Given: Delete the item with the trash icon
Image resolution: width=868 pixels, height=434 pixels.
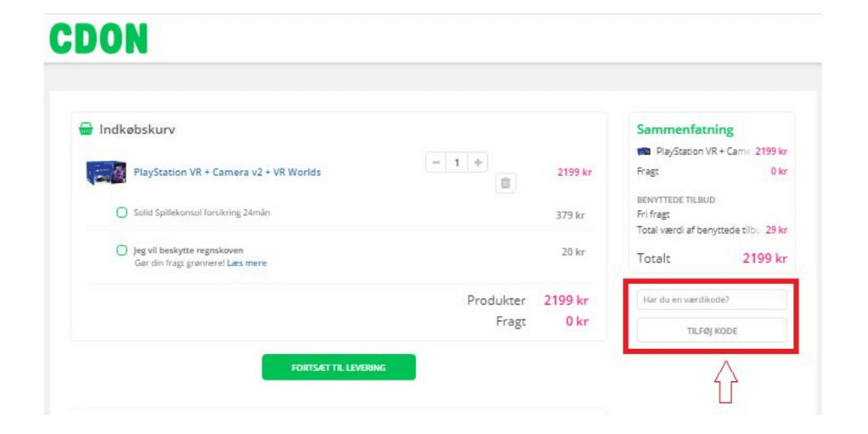Looking at the screenshot, I should tap(506, 183).
